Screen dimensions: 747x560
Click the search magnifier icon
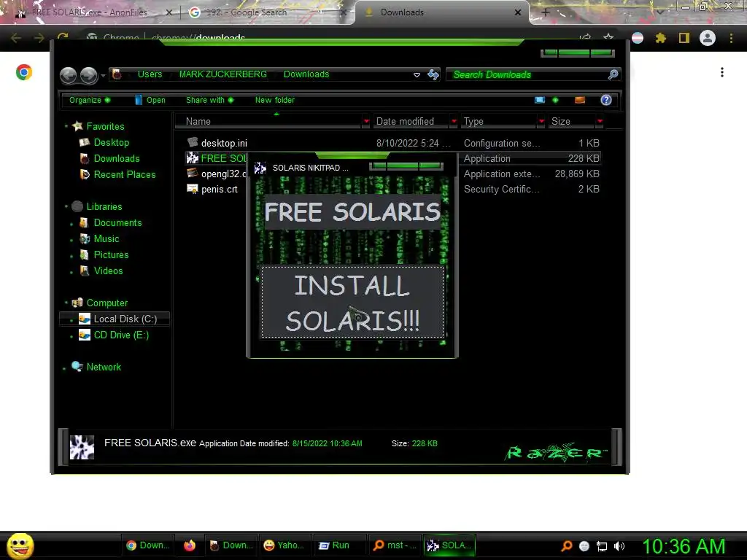[x=613, y=74]
